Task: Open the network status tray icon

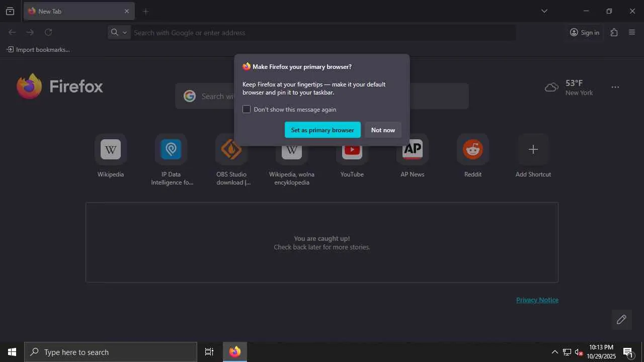Action: [567, 352]
